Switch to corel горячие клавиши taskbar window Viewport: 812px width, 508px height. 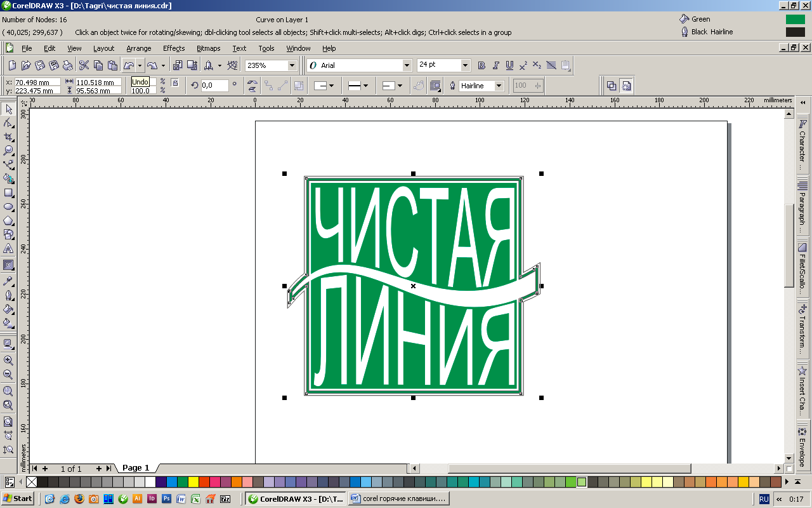click(x=398, y=499)
